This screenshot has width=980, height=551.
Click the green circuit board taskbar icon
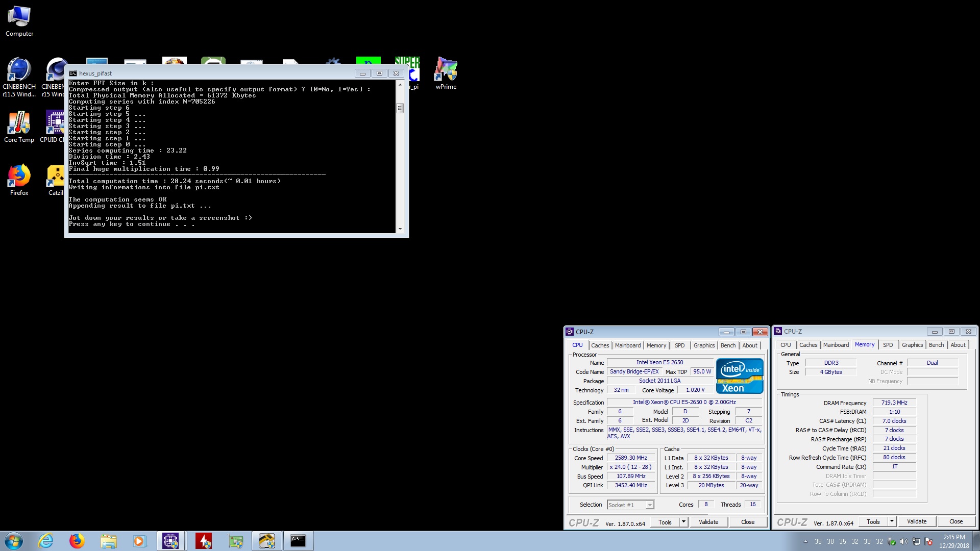pyautogui.click(x=235, y=541)
